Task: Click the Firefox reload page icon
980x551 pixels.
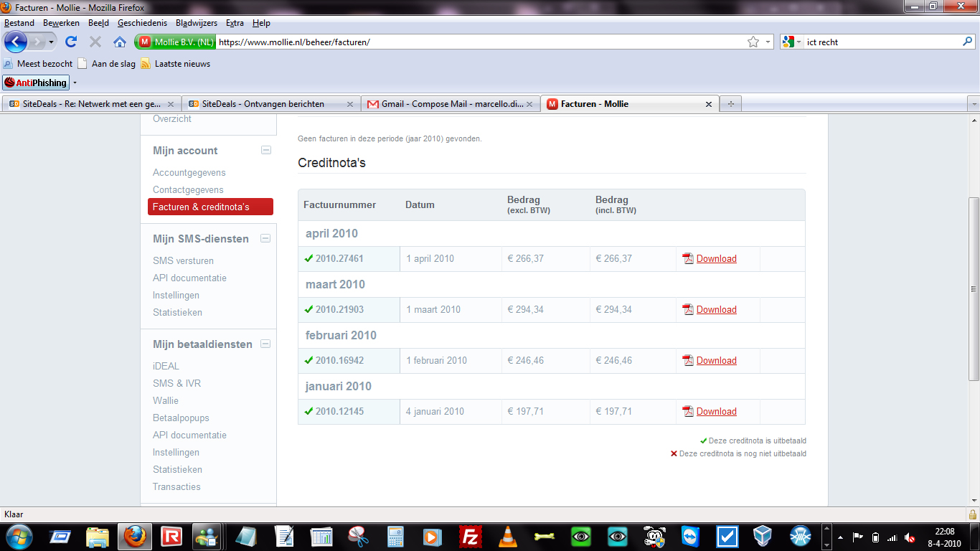Action: pyautogui.click(x=71, y=42)
